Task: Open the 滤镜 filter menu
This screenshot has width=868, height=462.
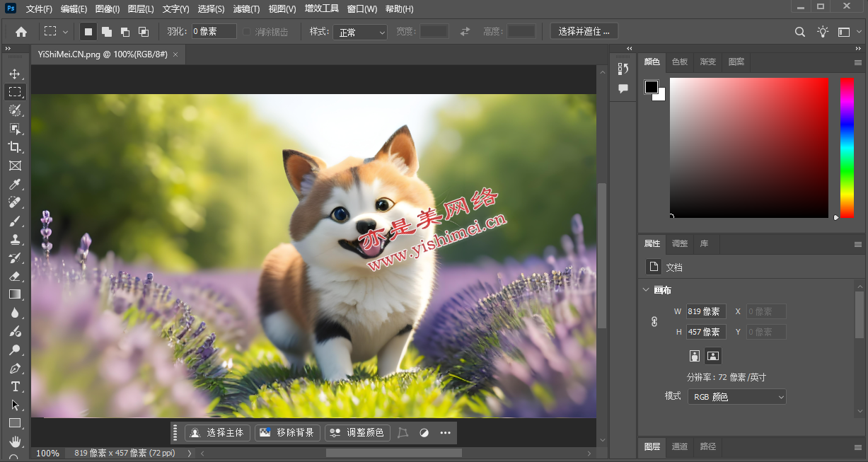Action: [246, 9]
